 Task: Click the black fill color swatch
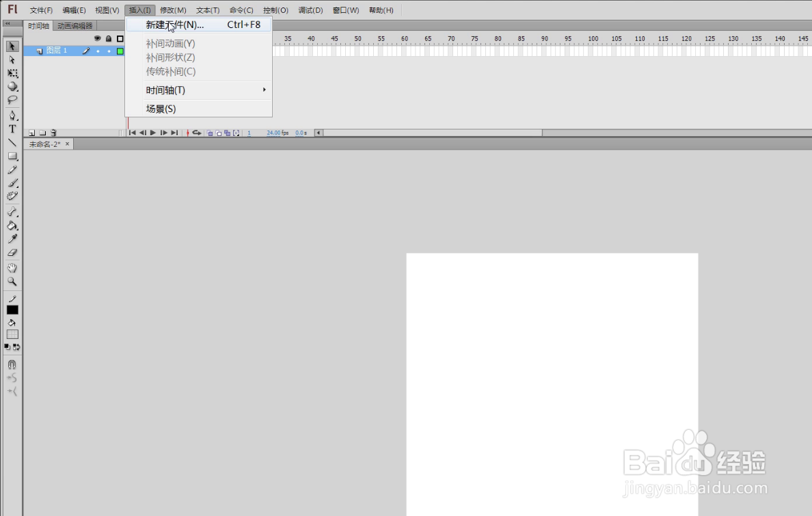click(12, 309)
